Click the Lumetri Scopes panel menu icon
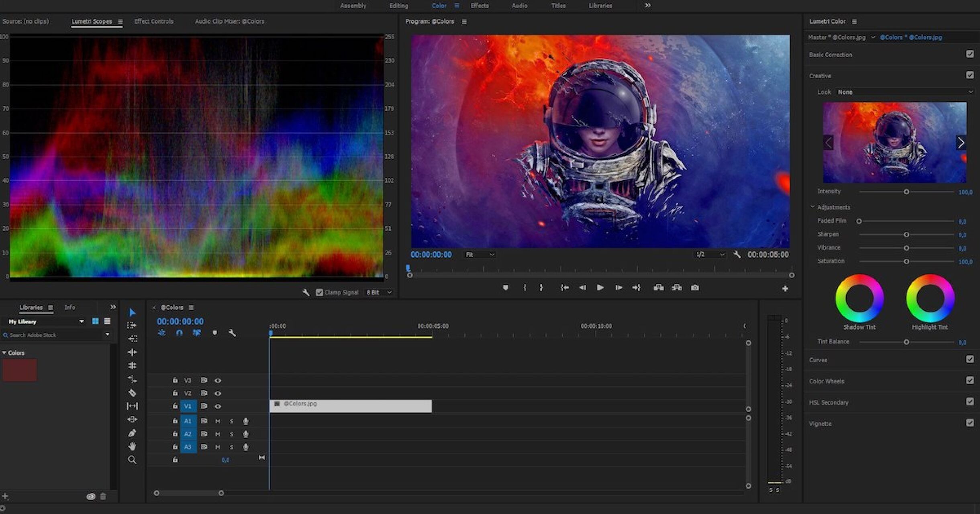The width and height of the screenshot is (980, 514). [x=119, y=21]
